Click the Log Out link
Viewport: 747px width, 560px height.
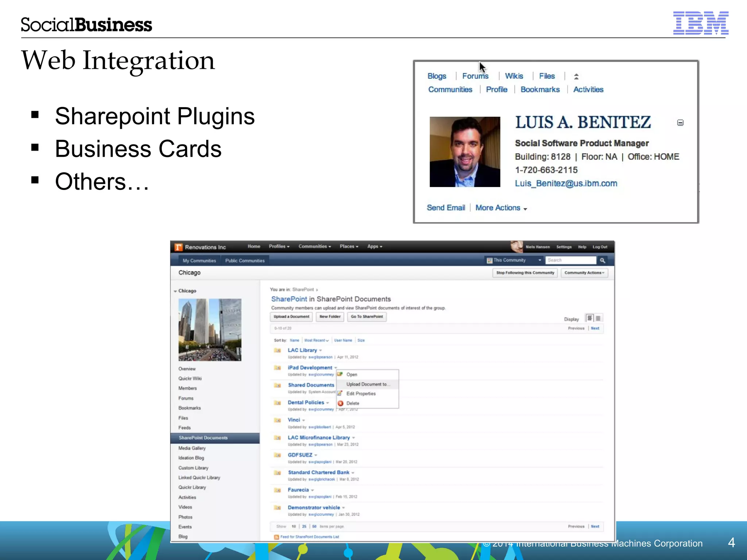[600, 247]
